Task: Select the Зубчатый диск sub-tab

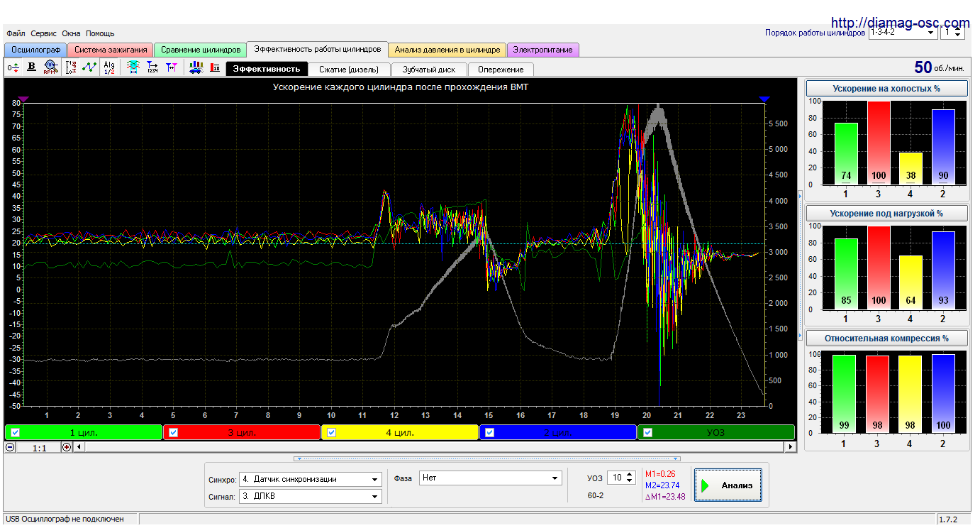Action: click(x=429, y=69)
